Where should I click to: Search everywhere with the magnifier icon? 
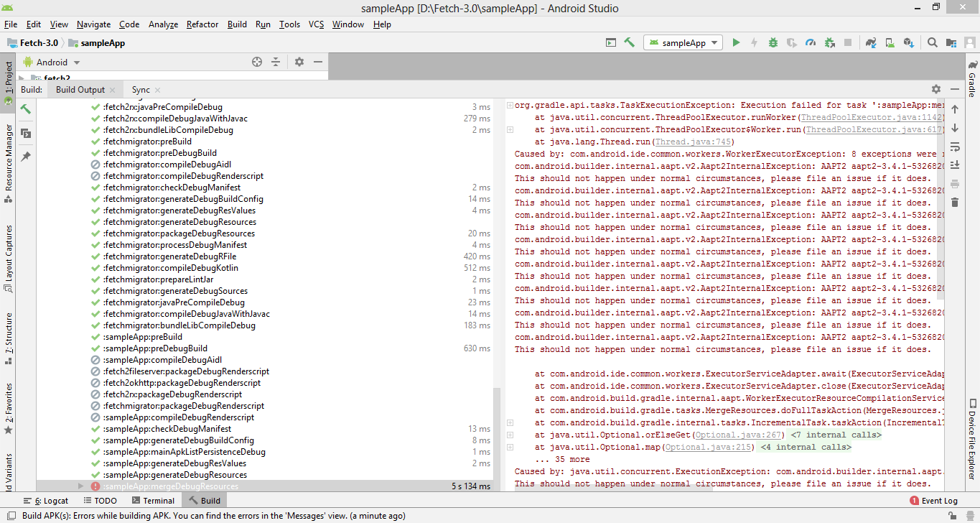pyautogui.click(x=931, y=42)
